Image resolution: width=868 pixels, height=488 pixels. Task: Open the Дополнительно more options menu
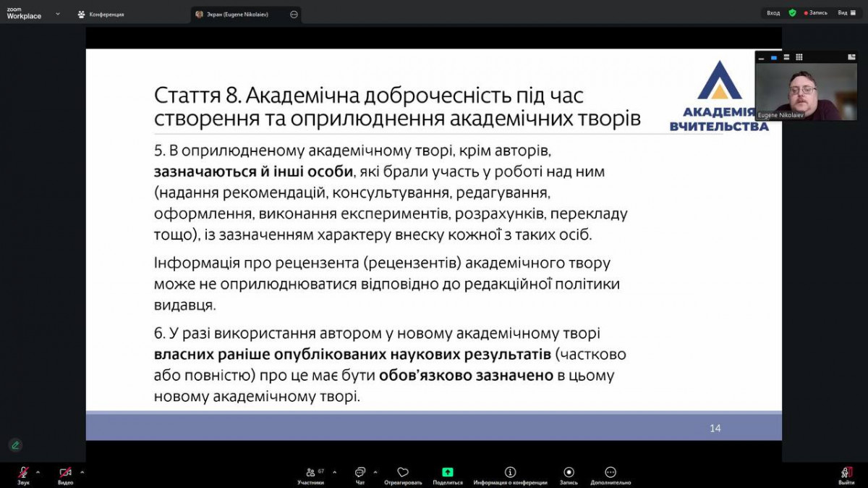(610, 474)
